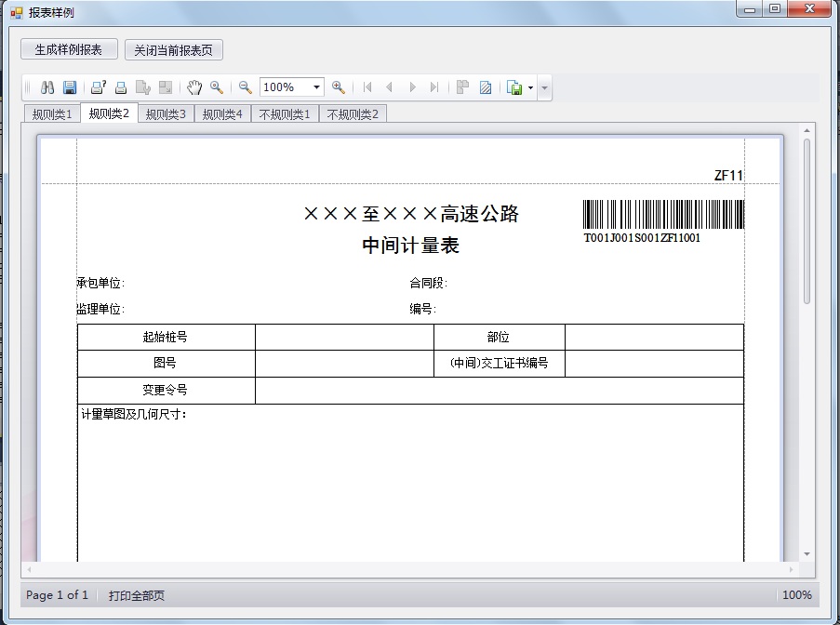This screenshot has width=840, height=625.
Task: Open the toolbar options overflow arrow
Action: click(x=544, y=87)
